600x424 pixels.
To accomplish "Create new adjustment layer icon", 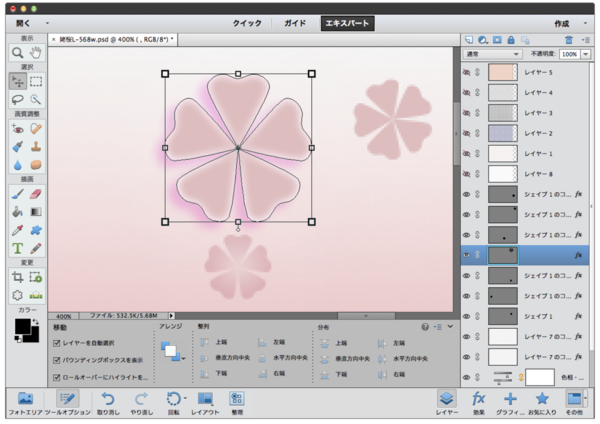I will click(483, 40).
